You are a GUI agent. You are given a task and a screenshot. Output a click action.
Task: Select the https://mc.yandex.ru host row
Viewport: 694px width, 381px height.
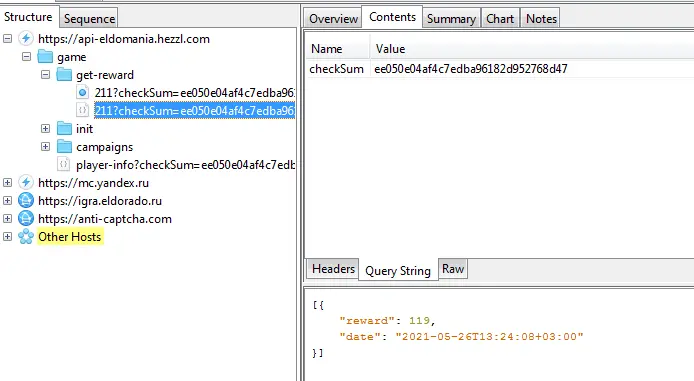coord(93,183)
